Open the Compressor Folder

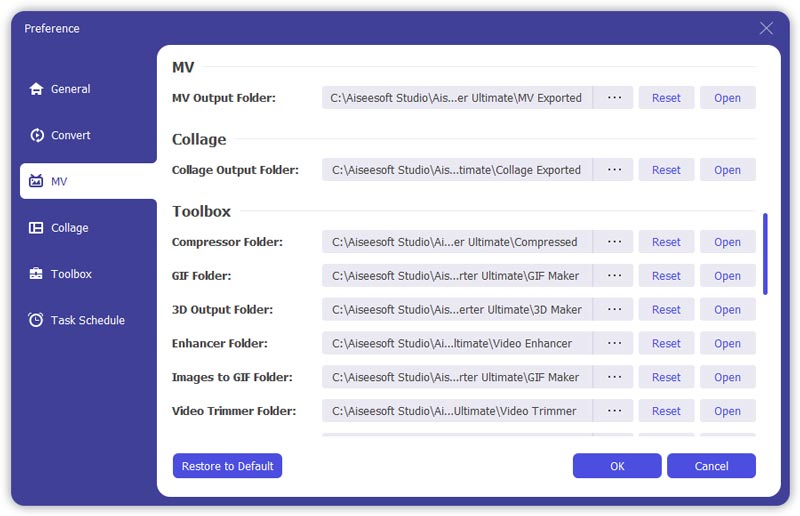click(728, 241)
